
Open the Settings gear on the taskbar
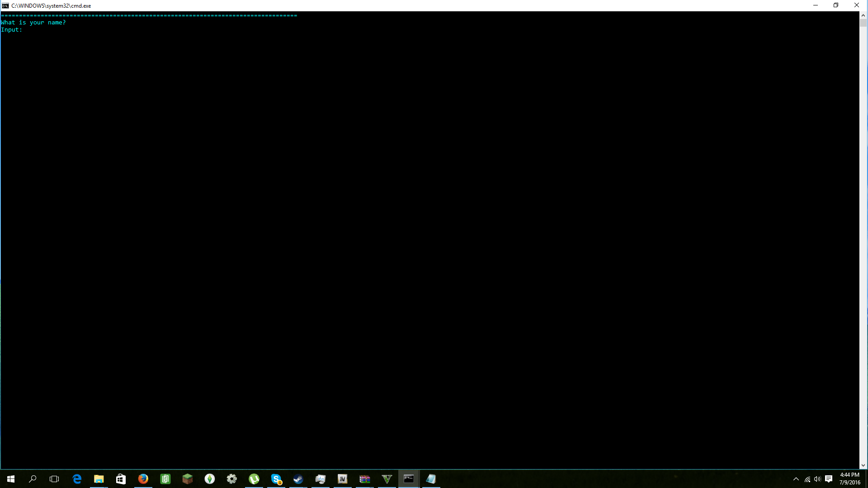pyautogui.click(x=232, y=479)
